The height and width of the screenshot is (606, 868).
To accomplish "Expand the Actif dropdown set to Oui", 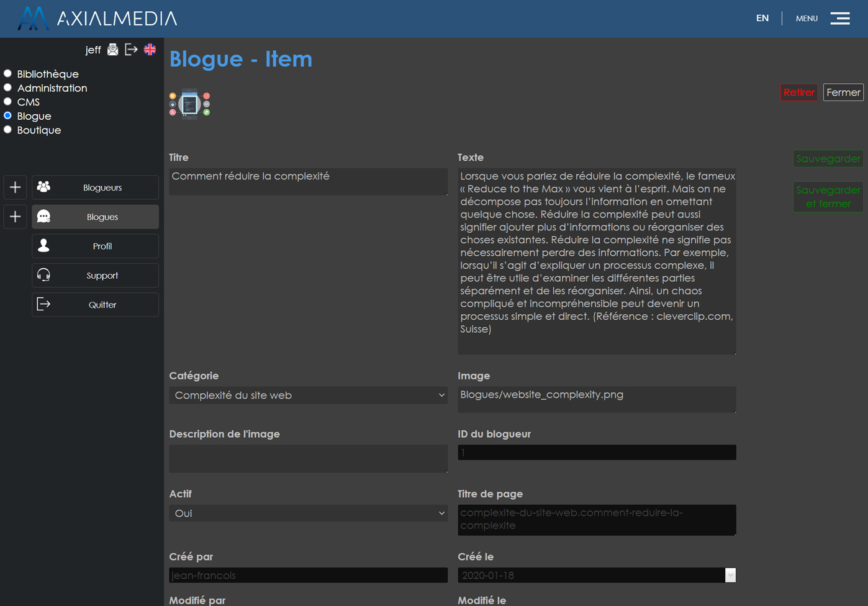I will pos(308,513).
